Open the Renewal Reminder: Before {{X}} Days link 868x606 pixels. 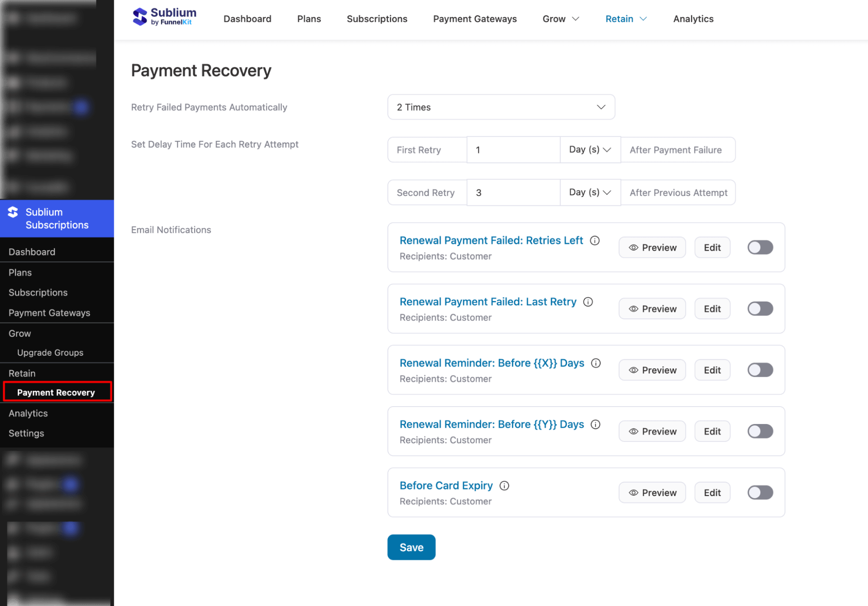[x=491, y=363]
